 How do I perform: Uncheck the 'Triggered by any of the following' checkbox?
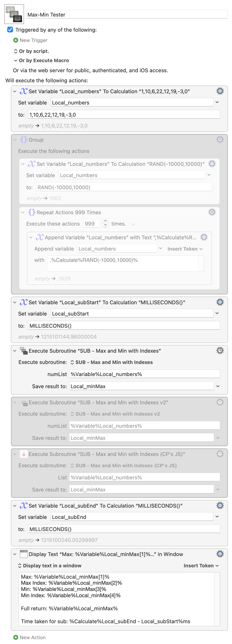pyautogui.click(x=10, y=30)
